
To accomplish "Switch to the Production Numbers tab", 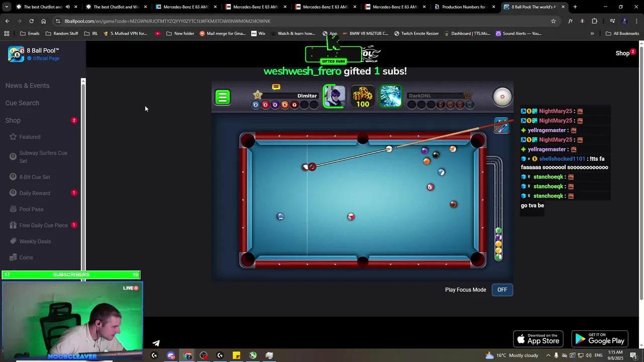I will (x=464, y=7).
